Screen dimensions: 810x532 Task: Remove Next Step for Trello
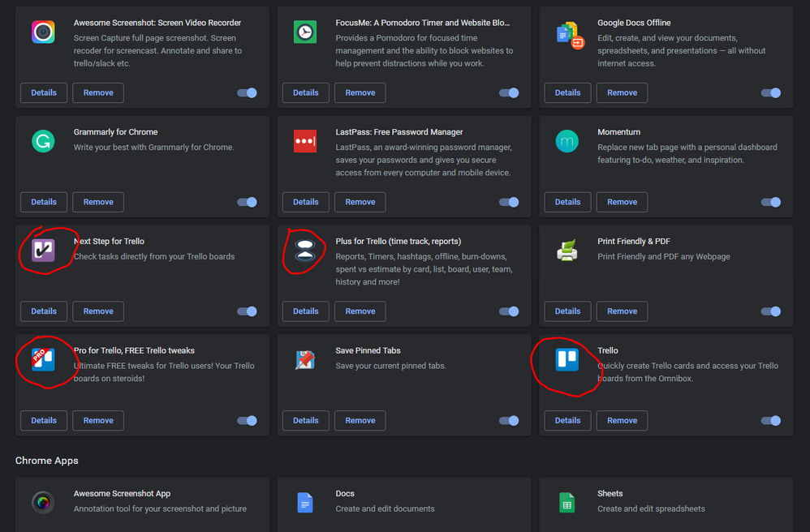click(x=98, y=311)
